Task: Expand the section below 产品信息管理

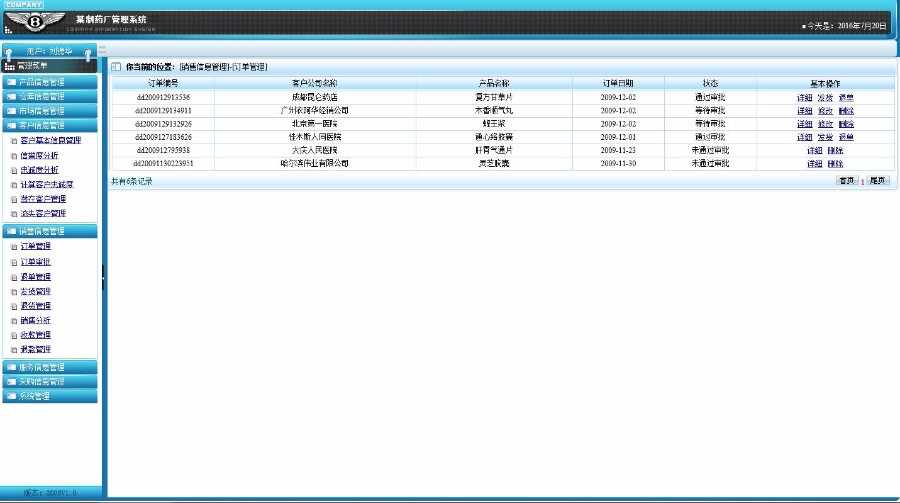Action: point(50,96)
